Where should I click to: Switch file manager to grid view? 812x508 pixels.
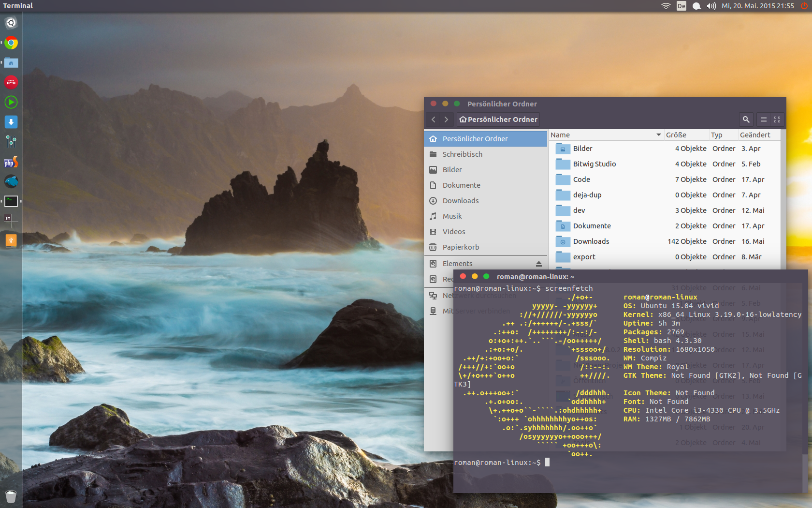pos(777,120)
